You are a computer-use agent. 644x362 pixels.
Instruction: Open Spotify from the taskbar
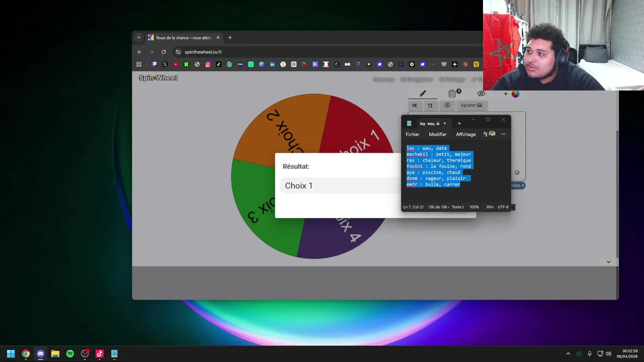click(x=70, y=353)
